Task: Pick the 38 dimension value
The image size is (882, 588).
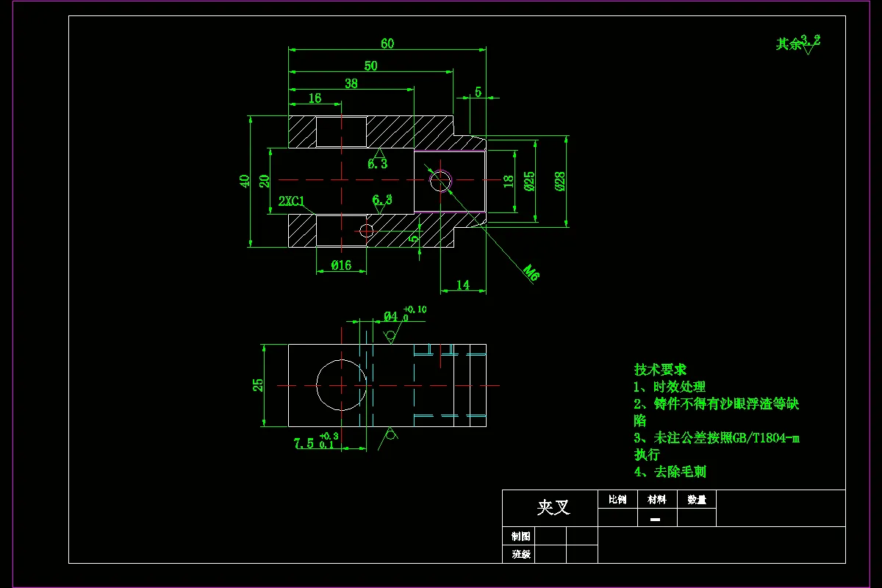Action: (x=351, y=83)
